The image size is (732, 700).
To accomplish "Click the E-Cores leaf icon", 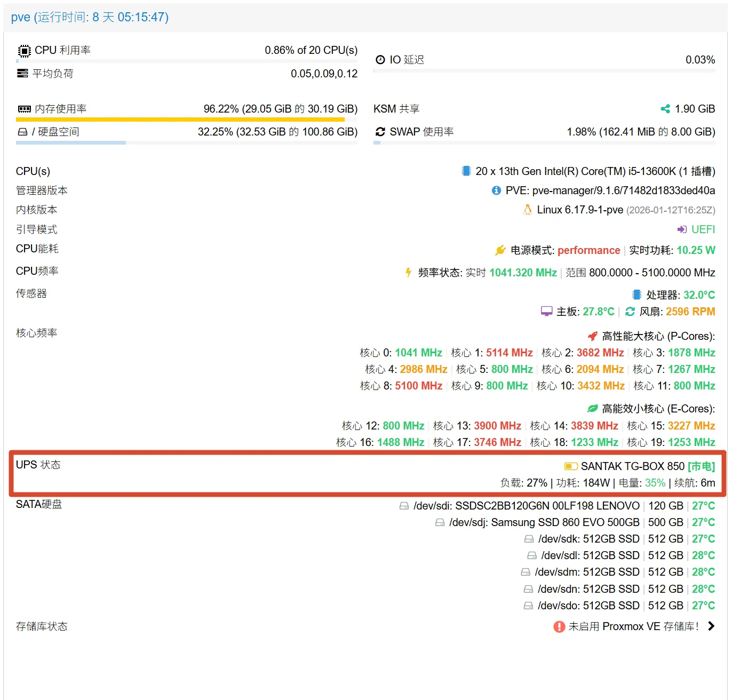I will (592, 409).
